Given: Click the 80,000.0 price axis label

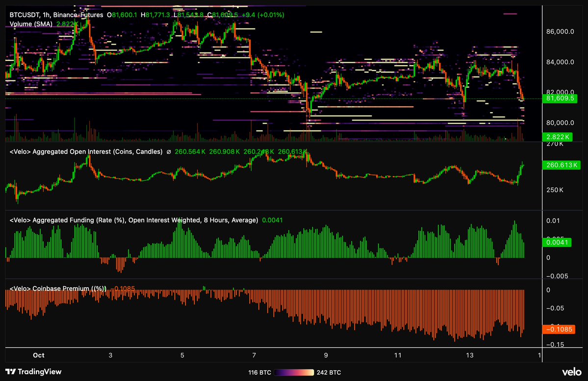Looking at the screenshot, I should pyautogui.click(x=560, y=123).
